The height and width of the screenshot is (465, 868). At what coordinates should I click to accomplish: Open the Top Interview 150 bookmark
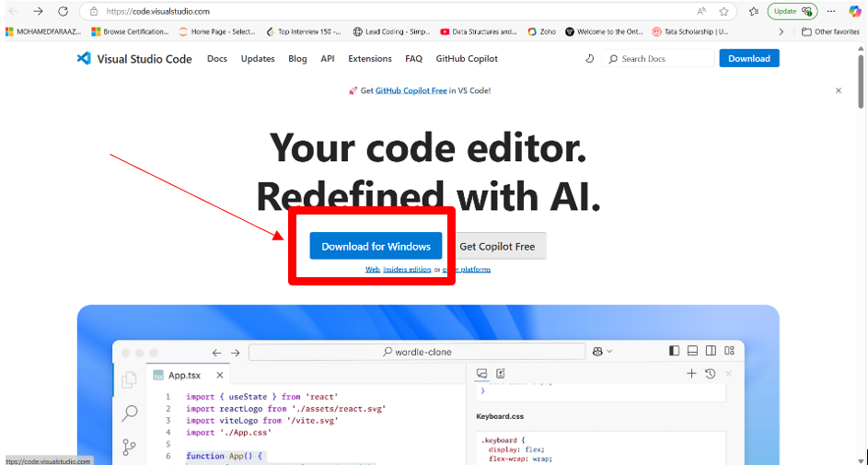tap(304, 31)
